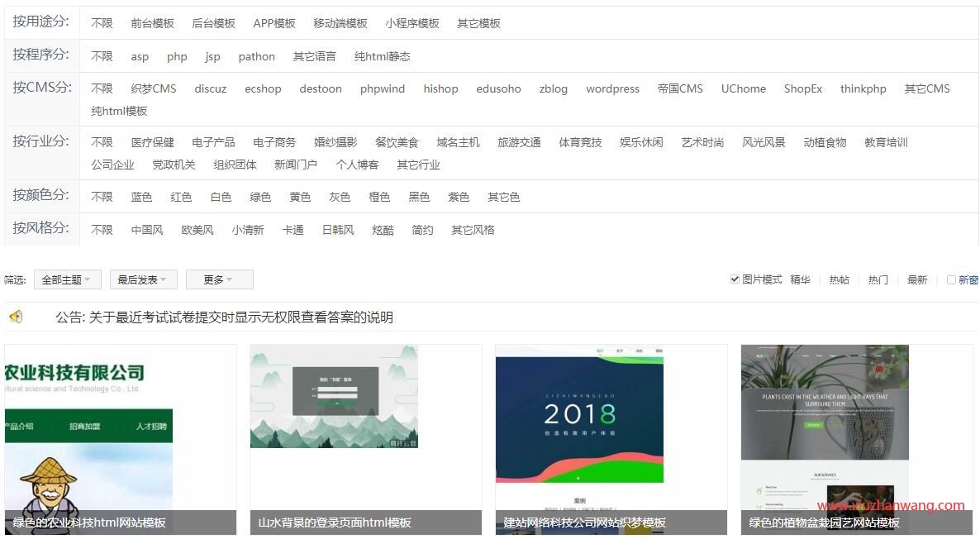980x544 pixels.
Task: Choose wordpress in CMS filter
Action: click(x=612, y=88)
